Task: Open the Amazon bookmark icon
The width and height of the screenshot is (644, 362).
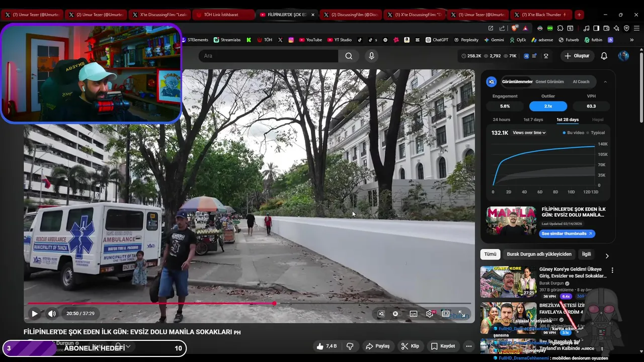Action: 407,40
